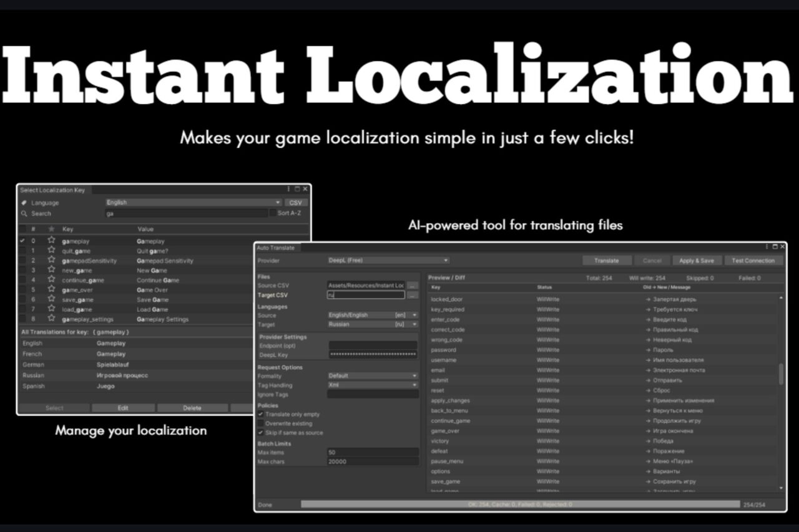Open the Auto Translate window options menu icon

pos(767,246)
